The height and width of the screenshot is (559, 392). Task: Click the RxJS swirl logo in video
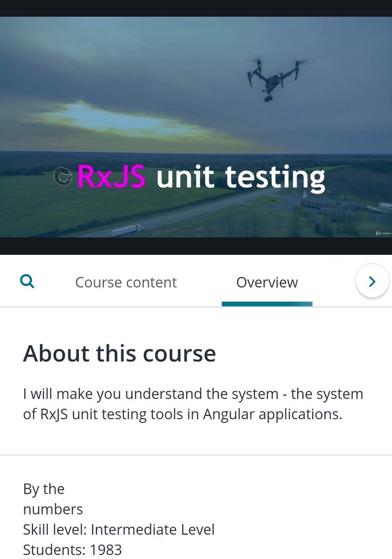coord(63,177)
